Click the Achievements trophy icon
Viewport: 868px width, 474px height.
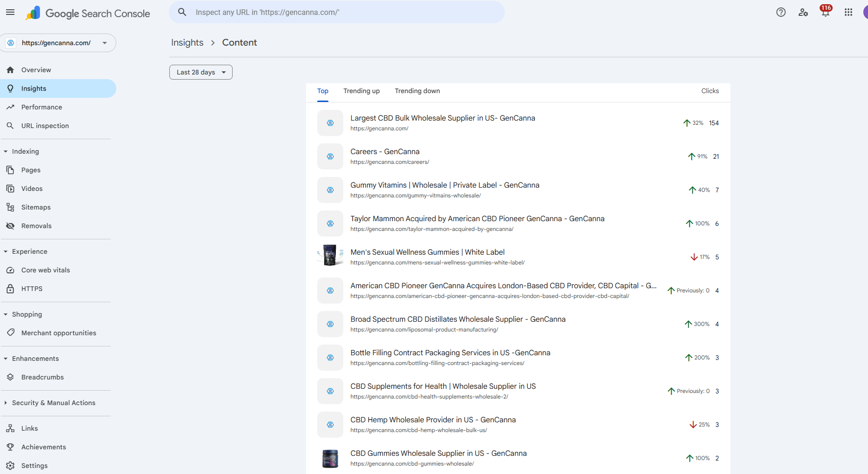[10, 447]
